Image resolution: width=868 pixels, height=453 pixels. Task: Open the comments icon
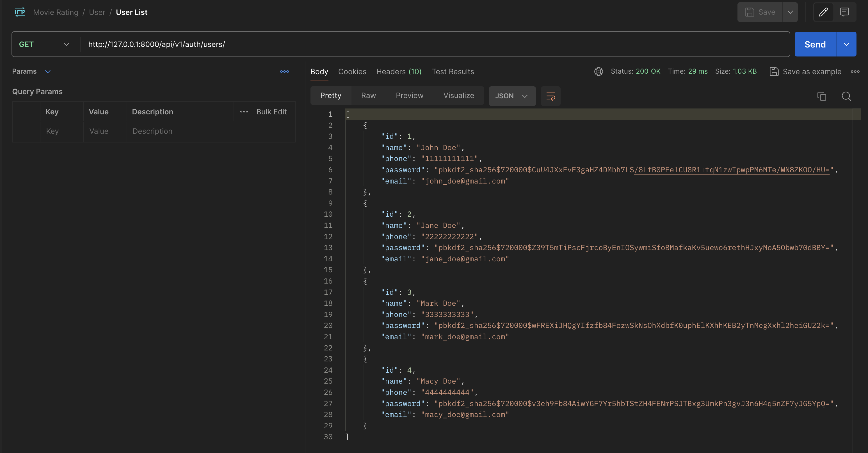(x=844, y=12)
